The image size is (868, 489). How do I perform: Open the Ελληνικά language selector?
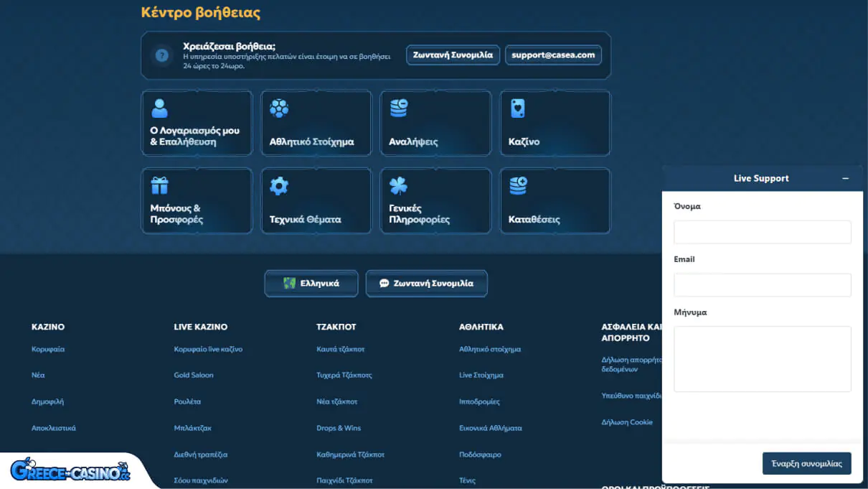[x=312, y=284]
